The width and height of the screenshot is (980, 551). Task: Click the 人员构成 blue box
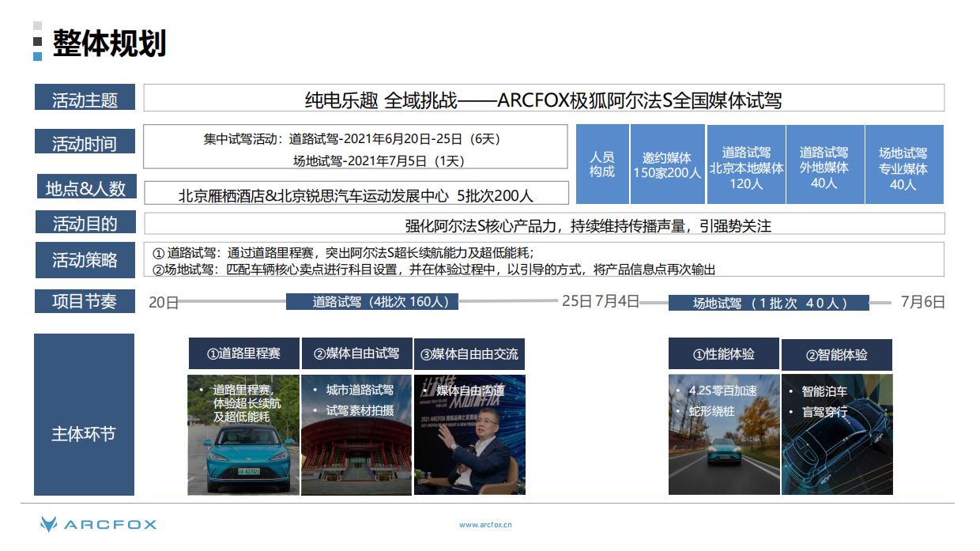coord(601,164)
